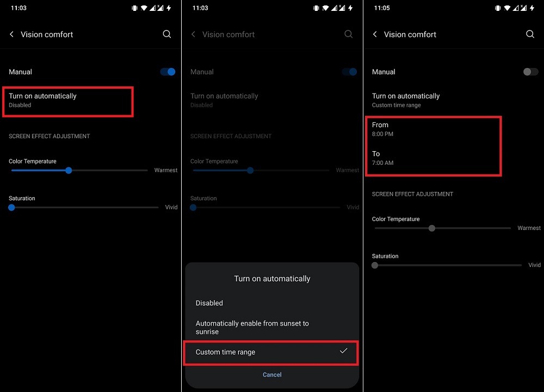Tap back arrow in right Vision comfort screen
The height and width of the screenshot is (392, 544).
pos(375,34)
